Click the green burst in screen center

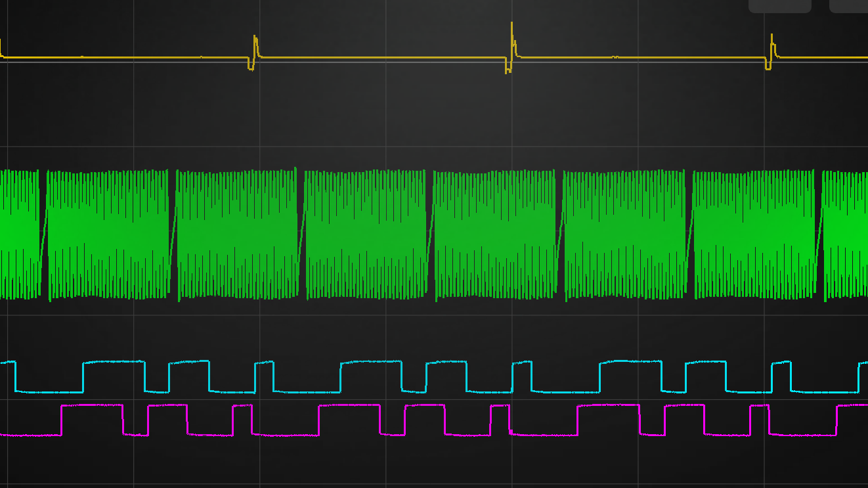[x=366, y=234]
